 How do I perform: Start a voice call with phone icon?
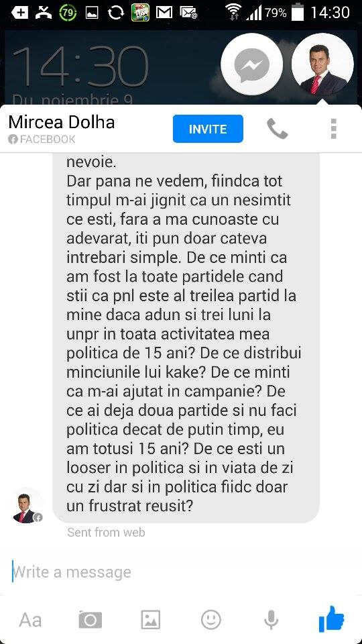[277, 129]
